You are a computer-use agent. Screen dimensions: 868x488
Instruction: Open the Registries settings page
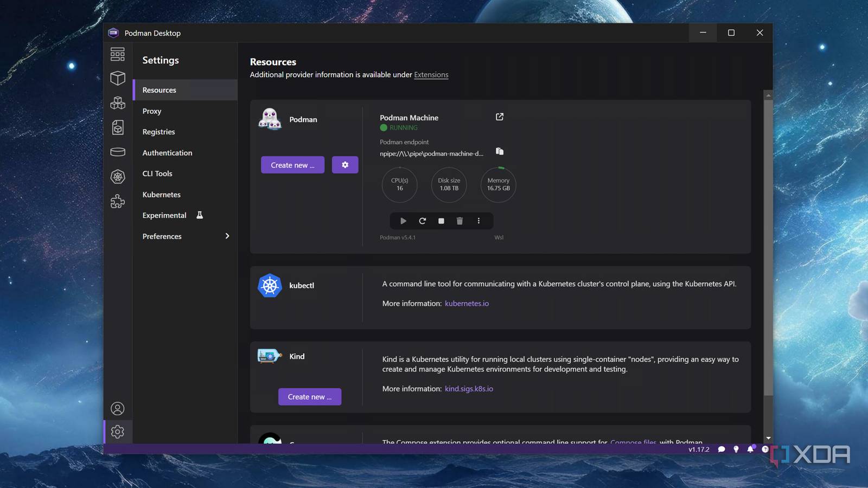(158, 131)
